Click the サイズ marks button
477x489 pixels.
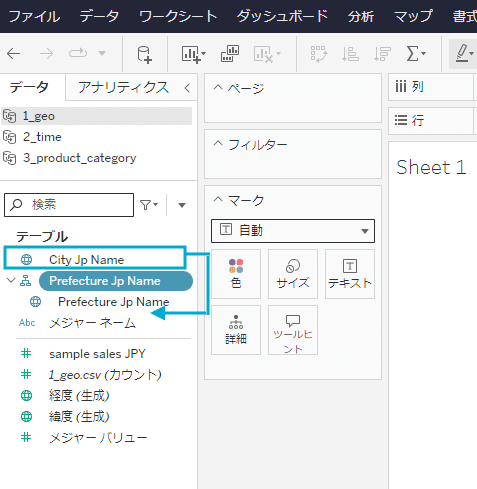coord(293,274)
